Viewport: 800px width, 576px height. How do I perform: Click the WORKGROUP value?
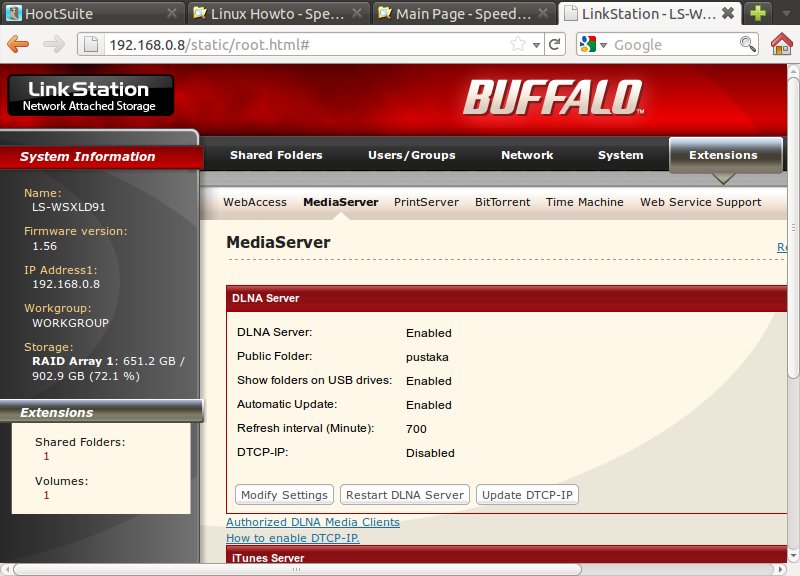(70, 323)
